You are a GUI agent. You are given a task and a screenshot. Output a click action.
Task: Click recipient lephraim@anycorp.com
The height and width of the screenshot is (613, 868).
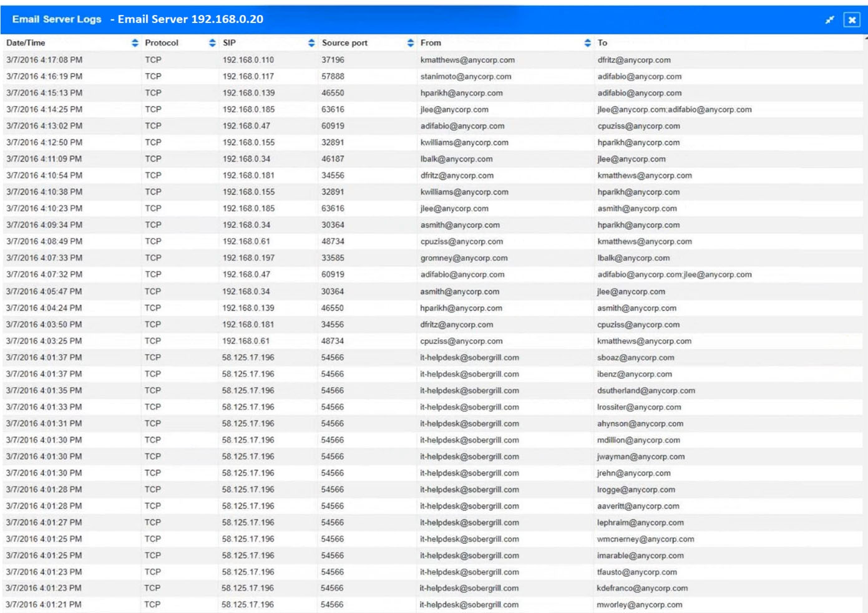tap(640, 523)
